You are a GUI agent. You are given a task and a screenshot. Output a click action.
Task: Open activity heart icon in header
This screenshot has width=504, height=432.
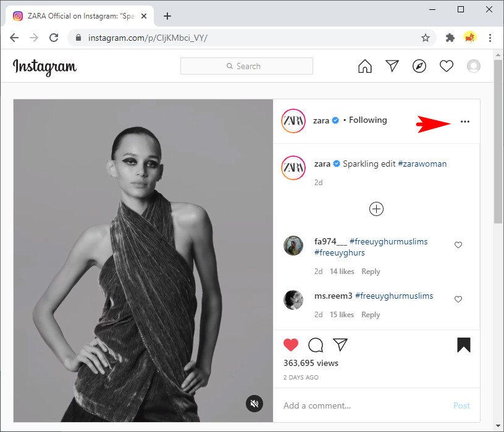[x=447, y=66]
